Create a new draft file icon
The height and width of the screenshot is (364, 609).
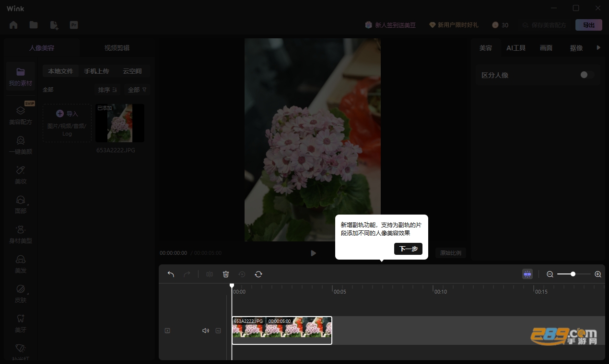pos(54,25)
